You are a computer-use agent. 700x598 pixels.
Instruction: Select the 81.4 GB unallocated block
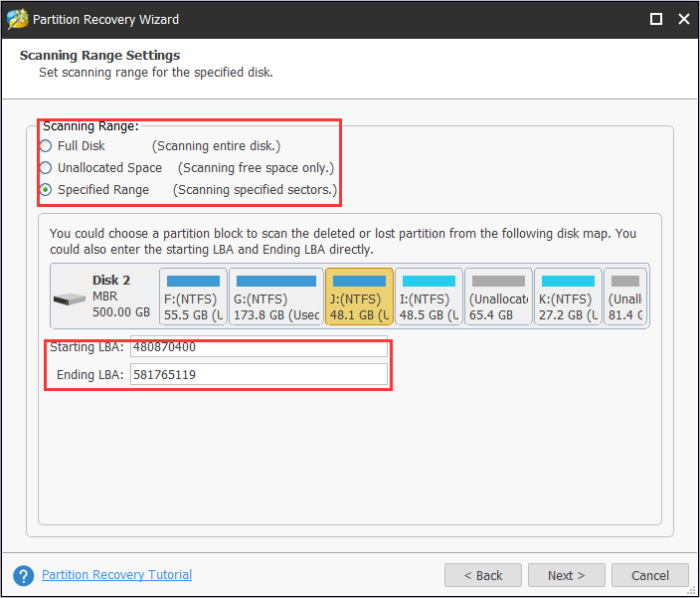pyautogui.click(x=625, y=297)
